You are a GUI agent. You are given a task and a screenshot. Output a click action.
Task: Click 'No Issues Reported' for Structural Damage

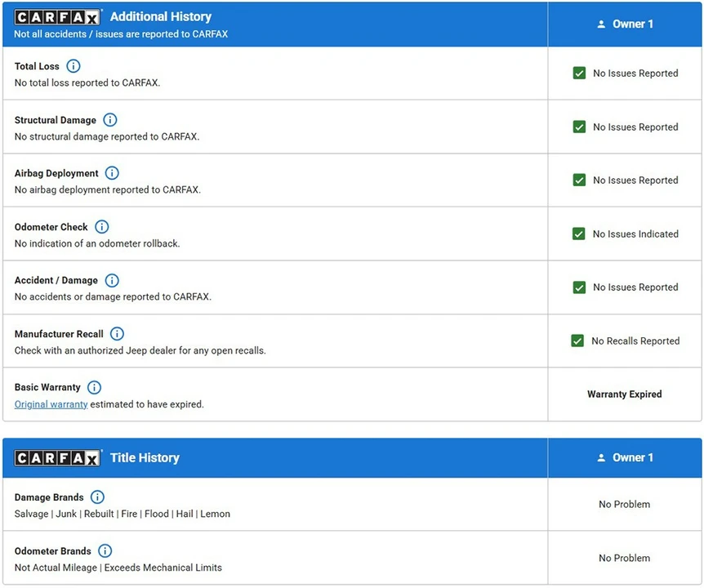click(x=635, y=127)
